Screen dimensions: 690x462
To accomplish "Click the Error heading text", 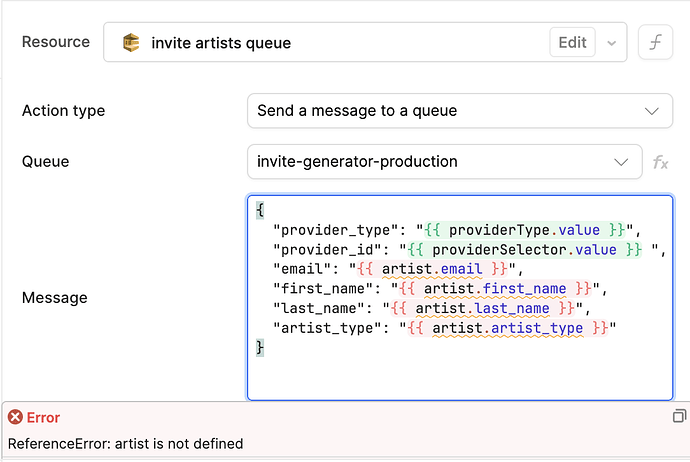I will pos(43,417).
